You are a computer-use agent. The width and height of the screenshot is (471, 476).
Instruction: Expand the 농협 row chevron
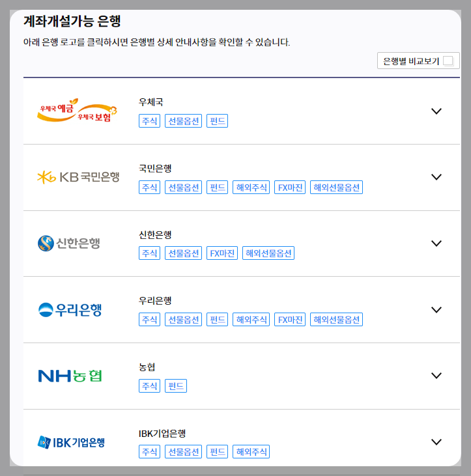click(x=436, y=376)
